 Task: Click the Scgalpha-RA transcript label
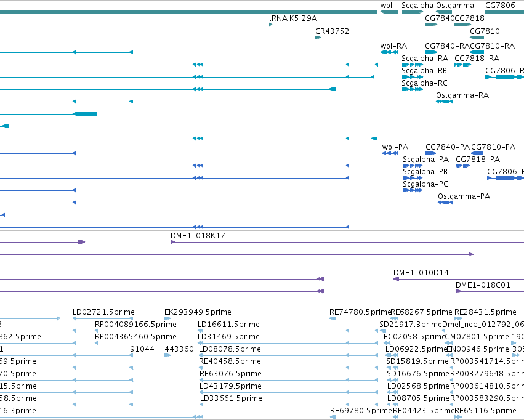click(x=425, y=59)
